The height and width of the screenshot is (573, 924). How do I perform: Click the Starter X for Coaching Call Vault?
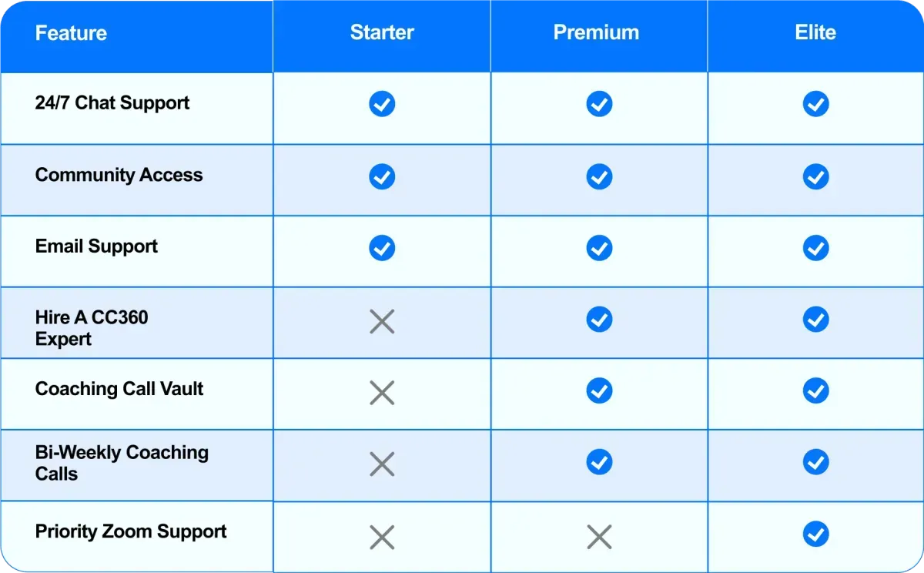[x=382, y=393]
